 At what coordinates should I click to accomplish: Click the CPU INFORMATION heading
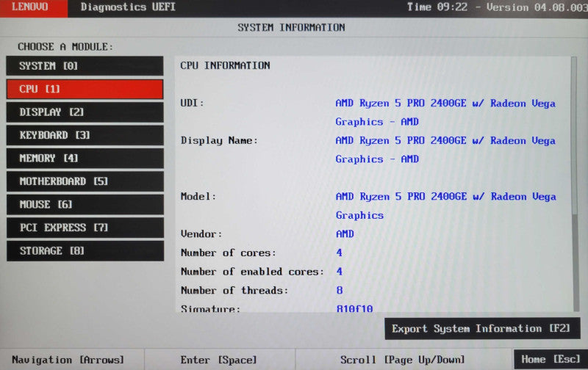point(225,65)
